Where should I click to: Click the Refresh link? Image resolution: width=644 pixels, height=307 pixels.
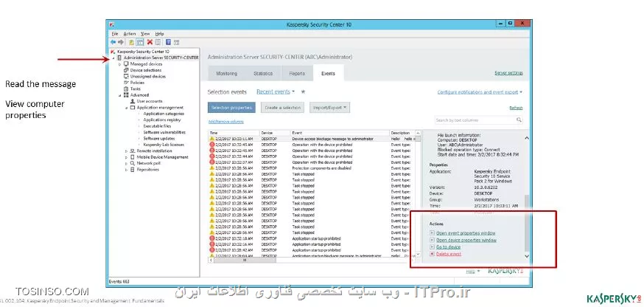517,108
